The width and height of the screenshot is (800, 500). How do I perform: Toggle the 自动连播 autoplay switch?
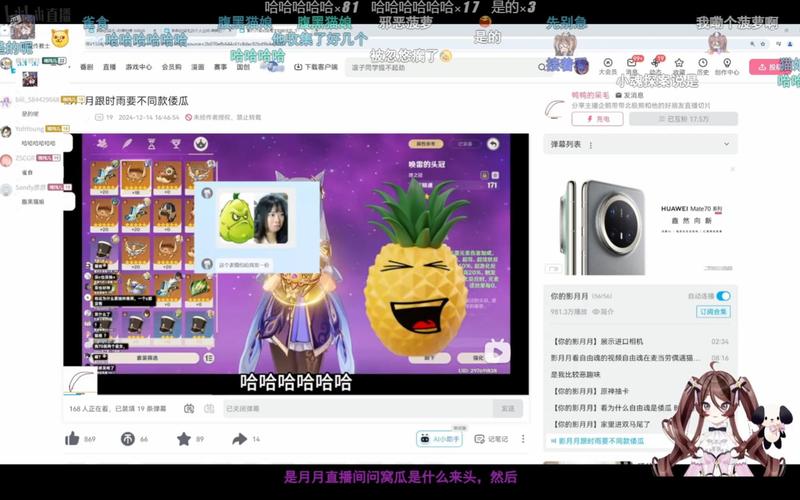723,296
